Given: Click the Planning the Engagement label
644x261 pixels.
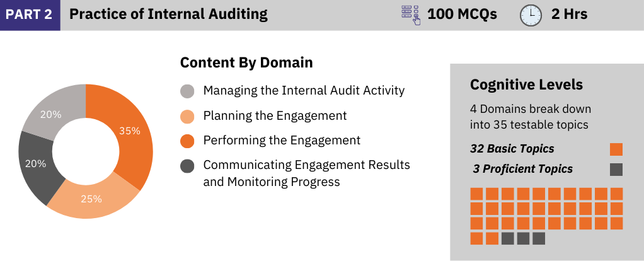Looking at the screenshot, I should click(275, 116).
